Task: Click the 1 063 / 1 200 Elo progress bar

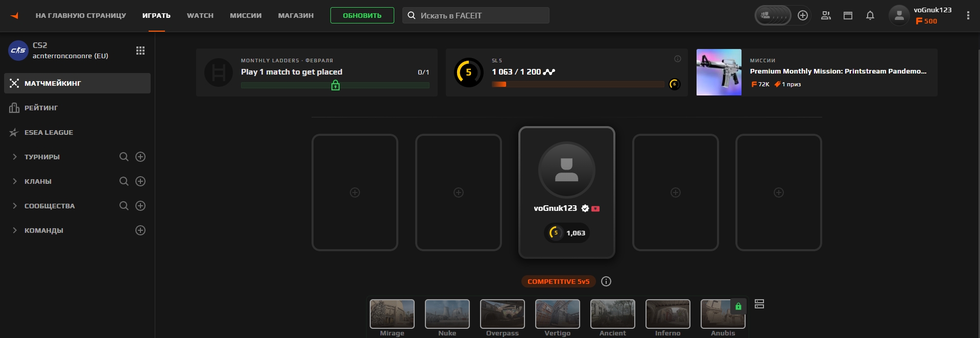Action: tap(578, 84)
